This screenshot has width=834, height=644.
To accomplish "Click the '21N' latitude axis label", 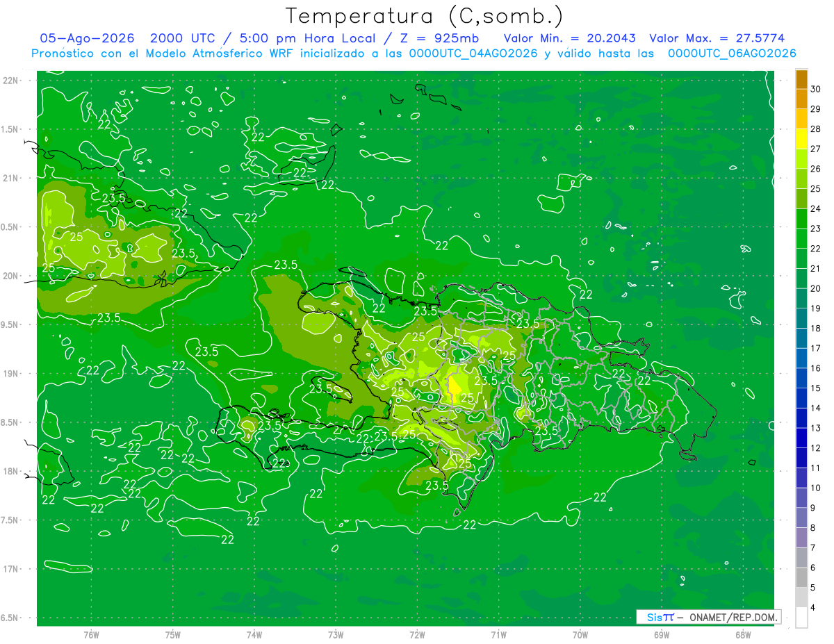I will [x=11, y=178].
